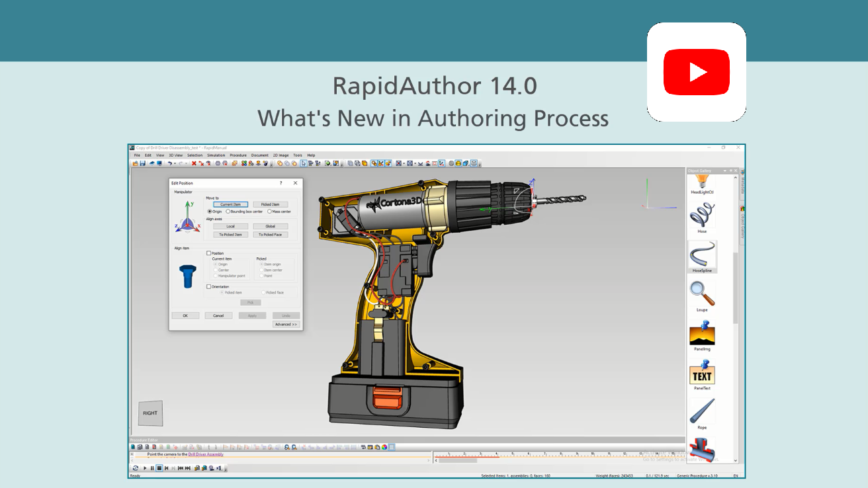The height and width of the screenshot is (488, 868).
Task: Open the Object Gallery panel menu arrow
Action: [x=726, y=171]
